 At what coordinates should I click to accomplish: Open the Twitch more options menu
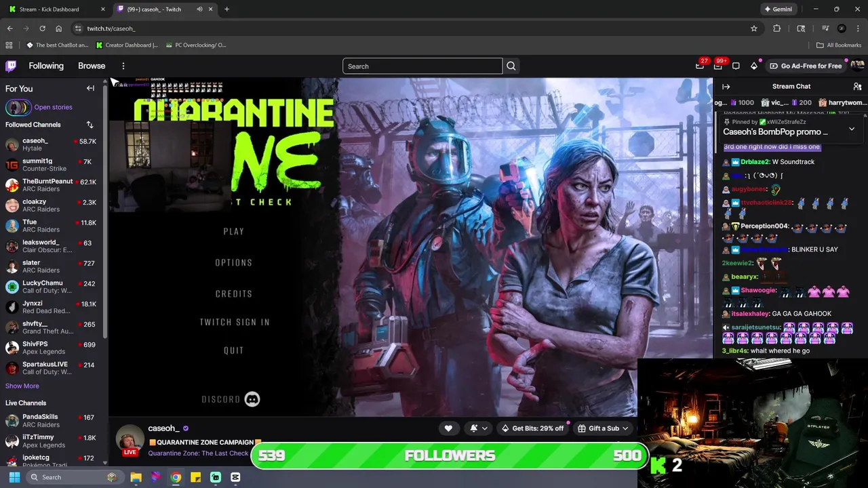[123, 66]
